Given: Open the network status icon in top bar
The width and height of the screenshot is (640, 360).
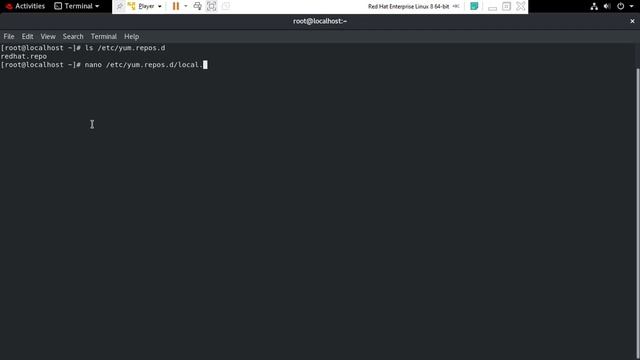Looking at the screenshot, I should click(x=594, y=6).
